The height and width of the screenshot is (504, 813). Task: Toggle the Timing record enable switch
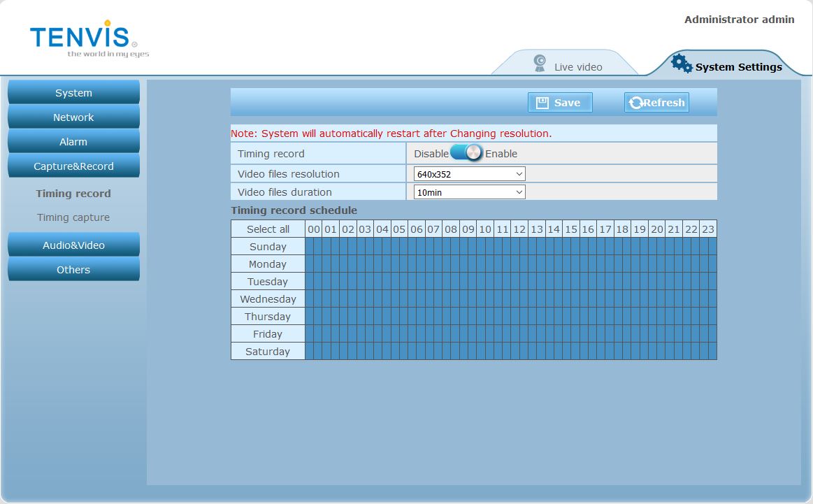[467, 153]
